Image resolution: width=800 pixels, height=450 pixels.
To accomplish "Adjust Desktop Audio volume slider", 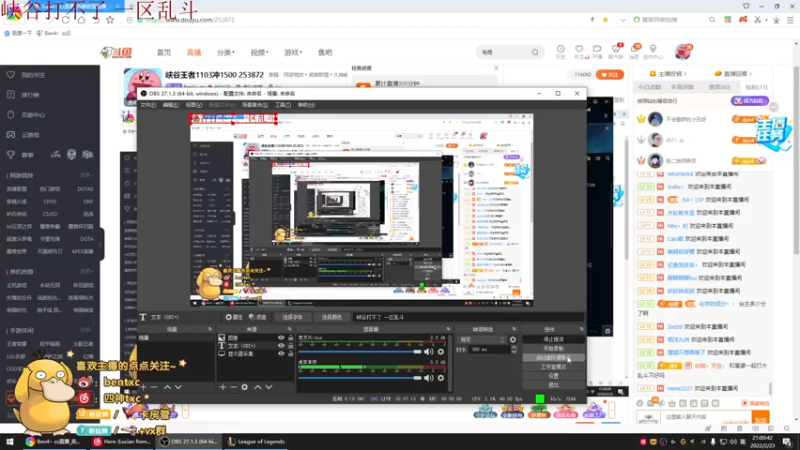I will (x=360, y=378).
